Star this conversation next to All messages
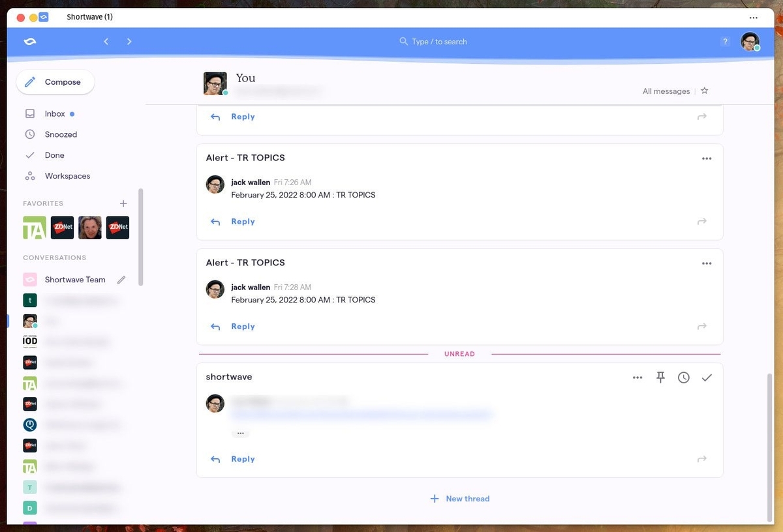The image size is (783, 532). pyautogui.click(x=704, y=91)
